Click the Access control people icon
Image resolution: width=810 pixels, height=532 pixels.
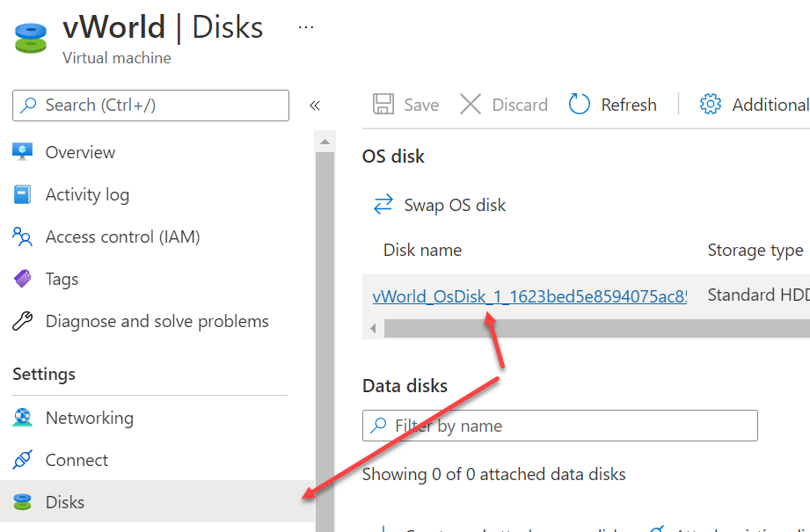tap(23, 237)
